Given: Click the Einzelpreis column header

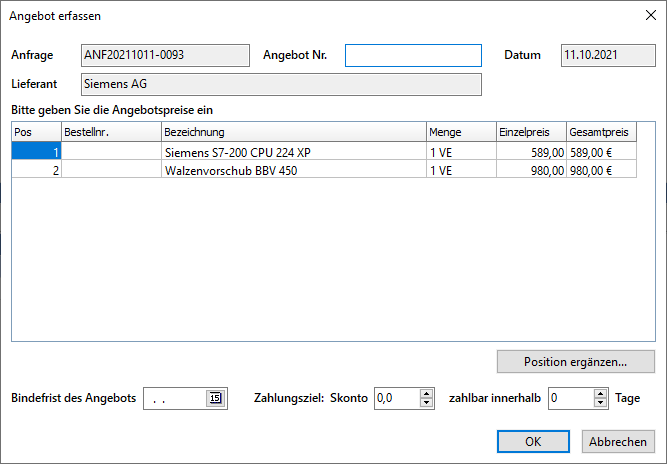Looking at the screenshot, I should click(531, 132).
